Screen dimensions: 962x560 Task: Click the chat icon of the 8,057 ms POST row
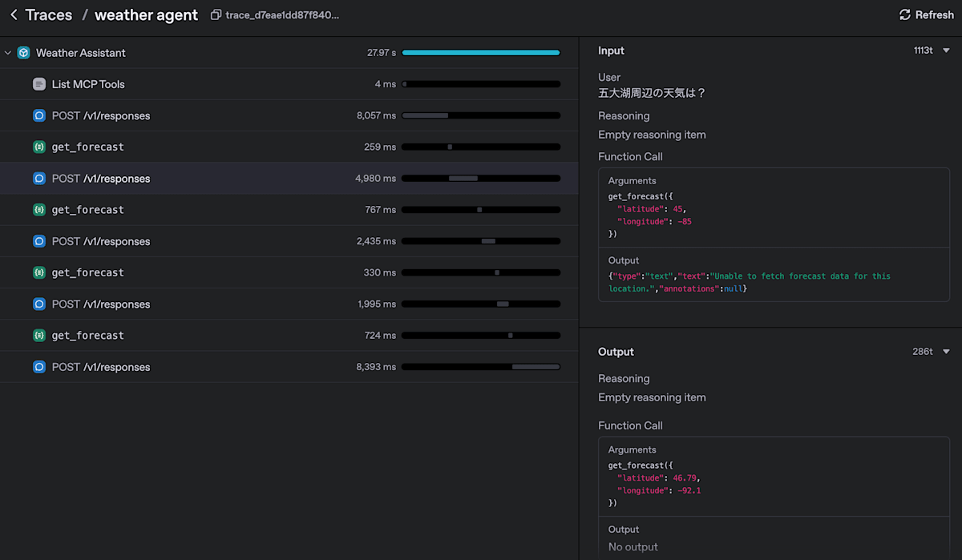(x=39, y=115)
